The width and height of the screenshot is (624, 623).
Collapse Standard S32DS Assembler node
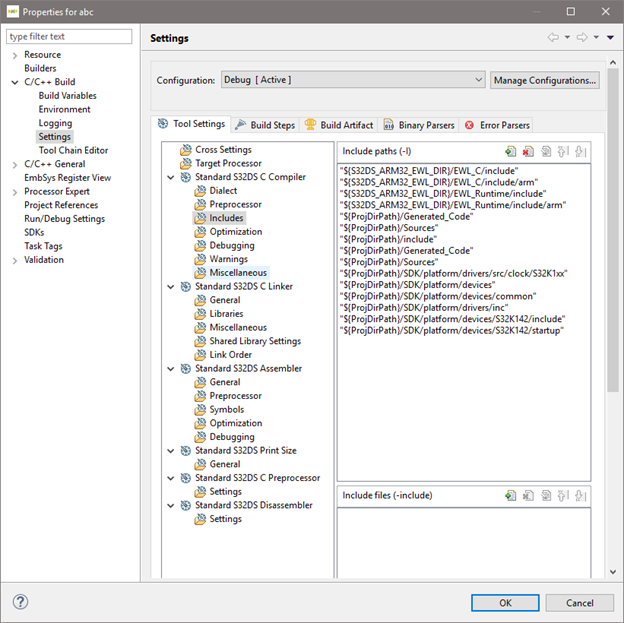pos(170,369)
